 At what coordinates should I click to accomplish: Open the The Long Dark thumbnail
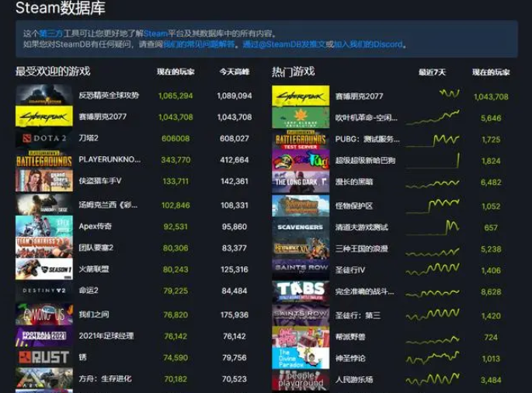301,182
